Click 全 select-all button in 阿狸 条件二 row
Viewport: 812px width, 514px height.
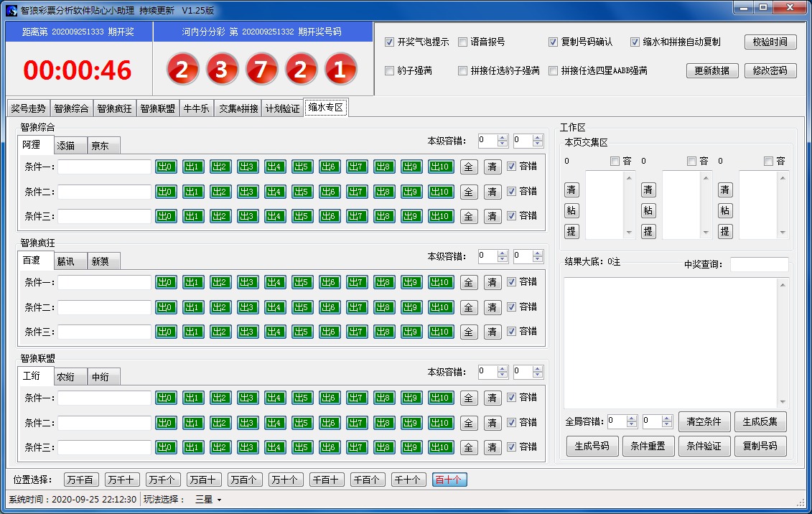point(468,192)
